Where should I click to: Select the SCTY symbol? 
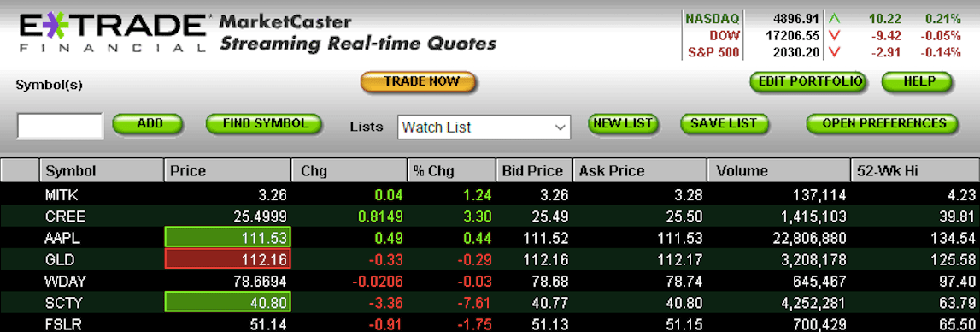63,303
